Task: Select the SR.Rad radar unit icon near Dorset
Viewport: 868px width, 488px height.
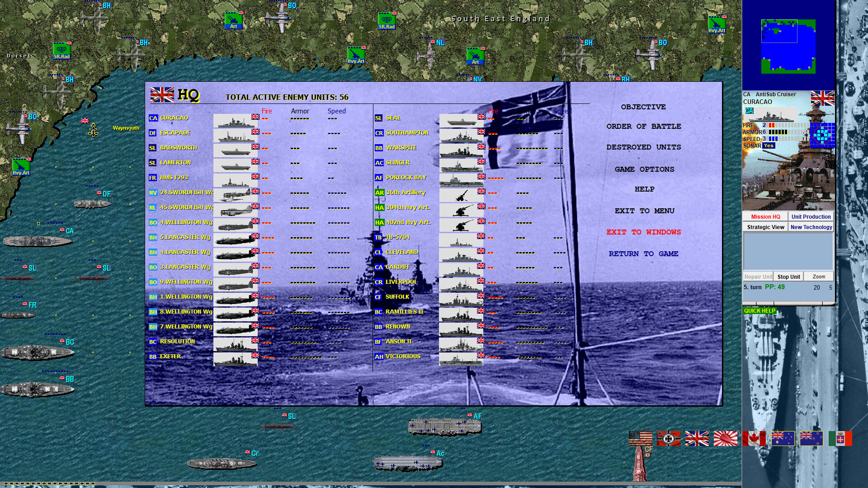Action: point(61,51)
